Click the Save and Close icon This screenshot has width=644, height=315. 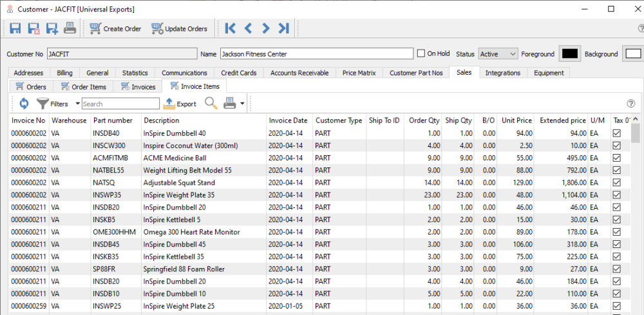coord(33,28)
